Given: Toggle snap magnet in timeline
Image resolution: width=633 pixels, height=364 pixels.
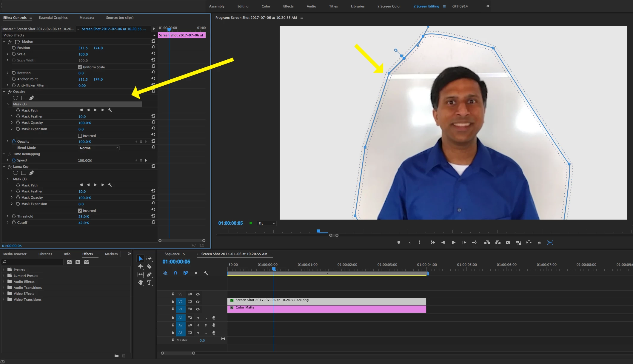Looking at the screenshot, I should (x=175, y=273).
